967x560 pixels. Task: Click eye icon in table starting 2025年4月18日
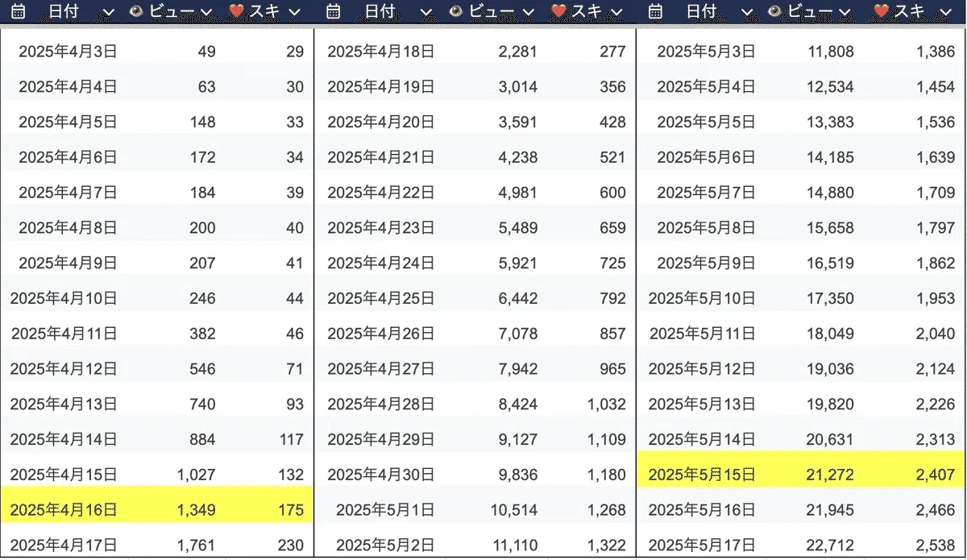(455, 11)
